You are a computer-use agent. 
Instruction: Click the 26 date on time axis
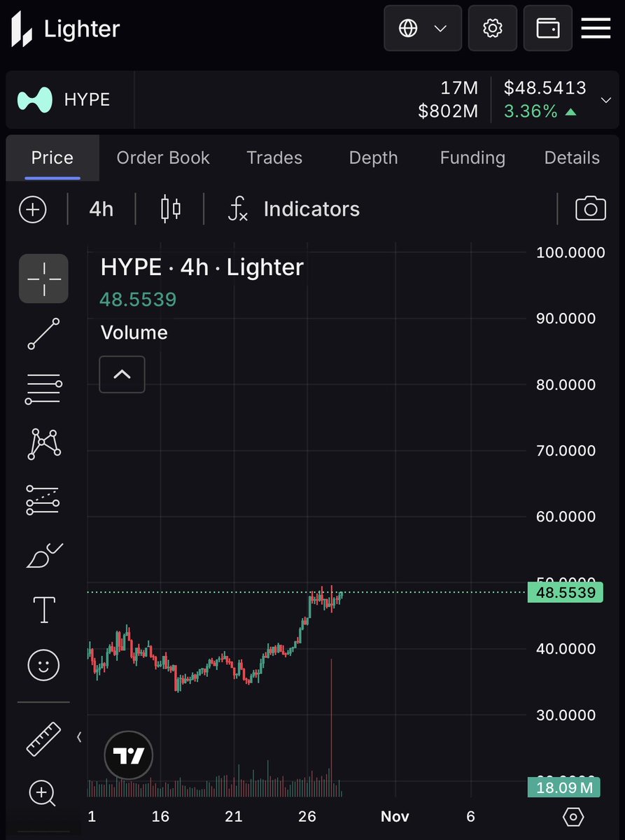(307, 816)
